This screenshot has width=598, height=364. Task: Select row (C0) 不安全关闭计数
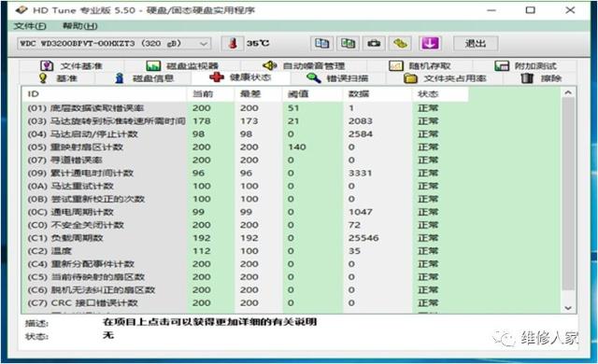click(x=292, y=225)
